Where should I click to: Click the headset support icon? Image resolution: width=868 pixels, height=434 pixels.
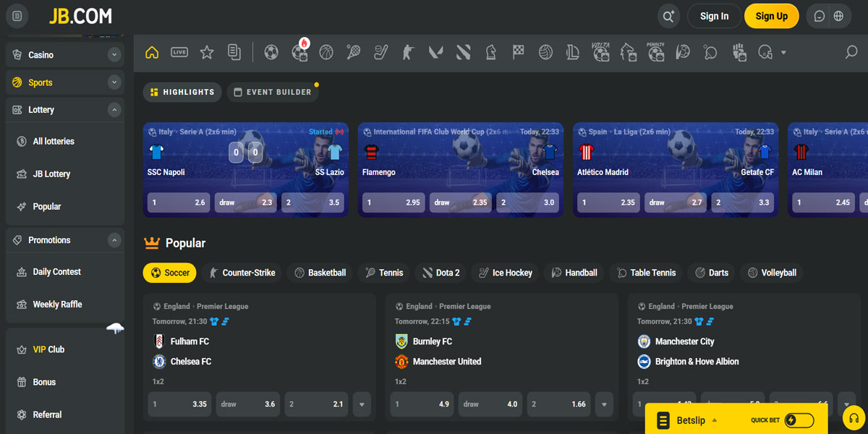pyautogui.click(x=854, y=418)
